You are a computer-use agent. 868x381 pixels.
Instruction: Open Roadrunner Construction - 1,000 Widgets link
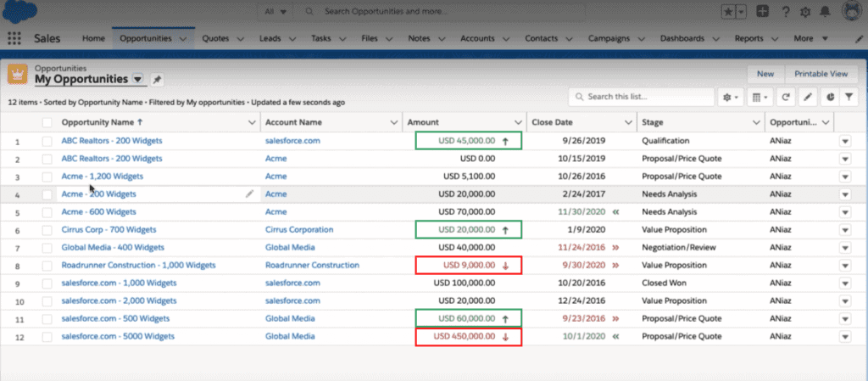coord(138,266)
